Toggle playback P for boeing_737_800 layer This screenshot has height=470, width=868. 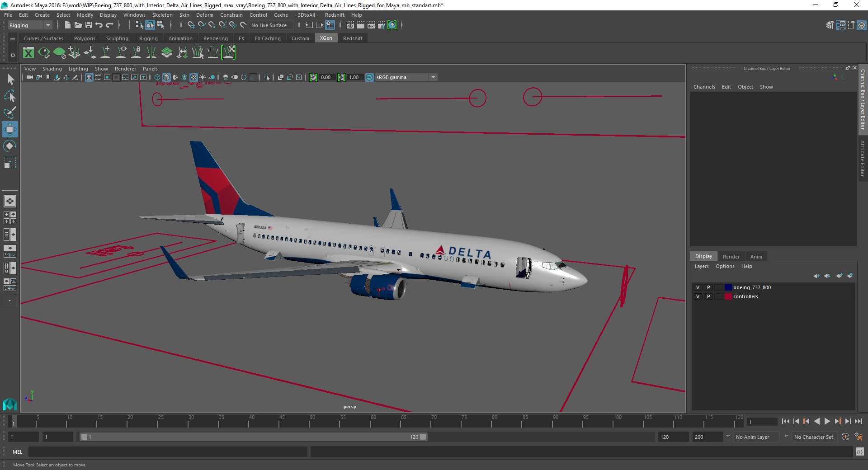(708, 287)
